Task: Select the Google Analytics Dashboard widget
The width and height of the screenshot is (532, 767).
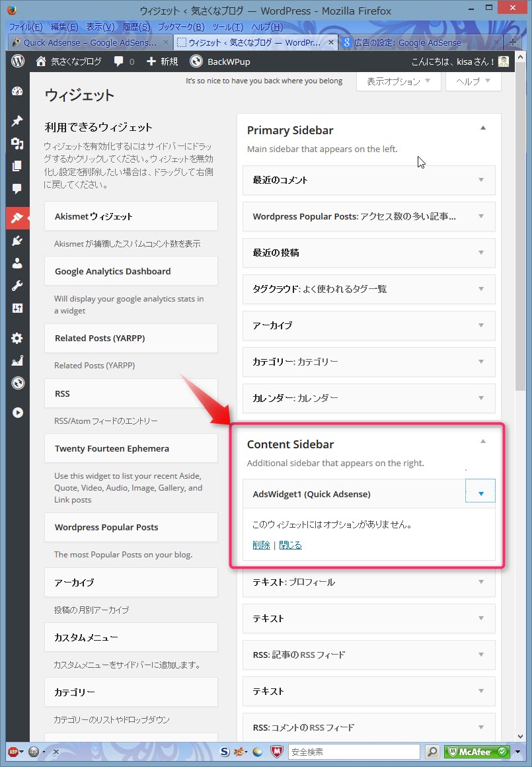Action: [131, 271]
